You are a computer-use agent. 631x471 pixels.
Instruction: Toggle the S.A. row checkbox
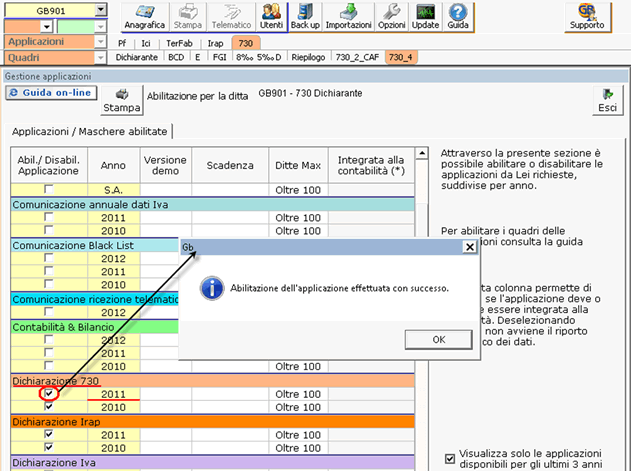(49, 189)
